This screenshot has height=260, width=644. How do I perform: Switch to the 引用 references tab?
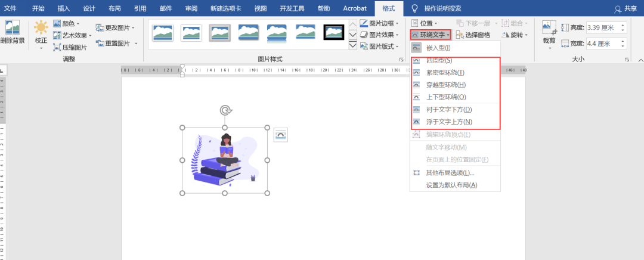pos(140,8)
